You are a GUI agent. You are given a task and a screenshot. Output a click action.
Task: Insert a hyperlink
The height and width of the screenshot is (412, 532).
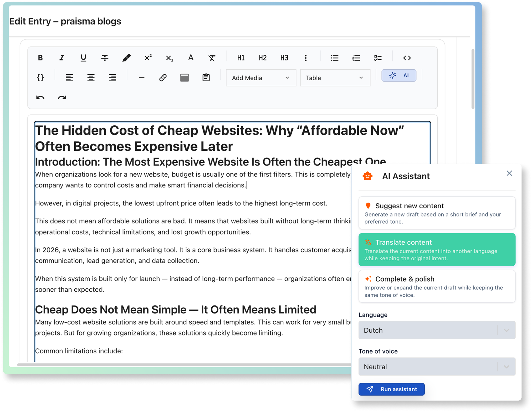[x=163, y=78]
